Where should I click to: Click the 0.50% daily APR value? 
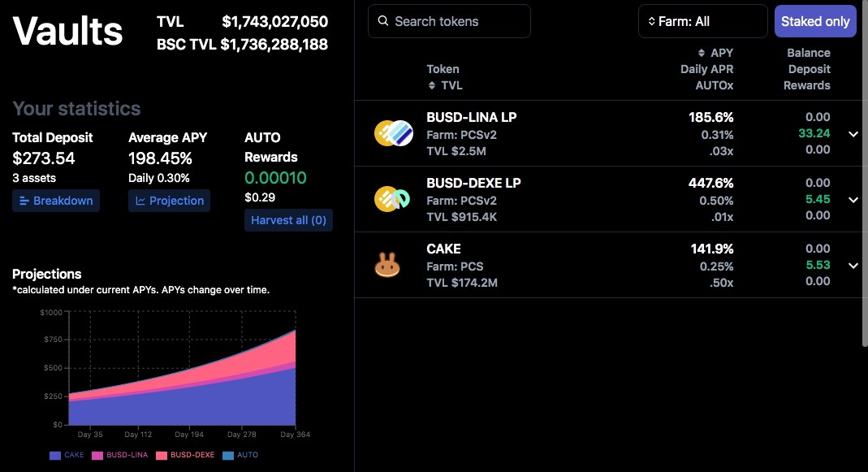[x=716, y=201]
